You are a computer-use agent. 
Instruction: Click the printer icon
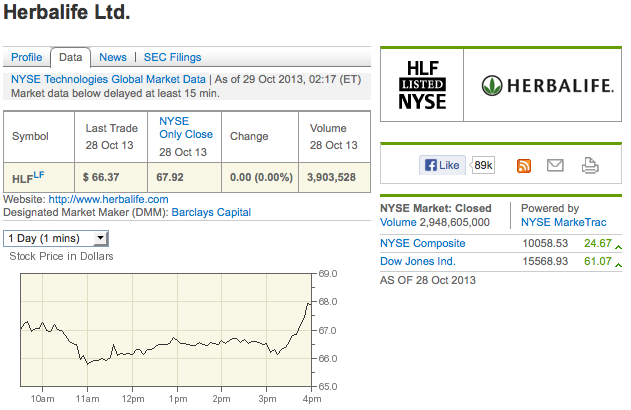pos(590,165)
